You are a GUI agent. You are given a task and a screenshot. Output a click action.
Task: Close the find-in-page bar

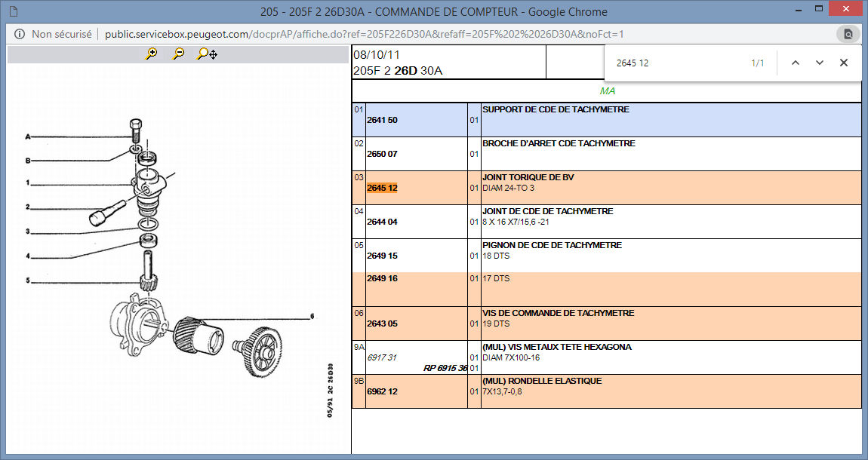coord(844,63)
